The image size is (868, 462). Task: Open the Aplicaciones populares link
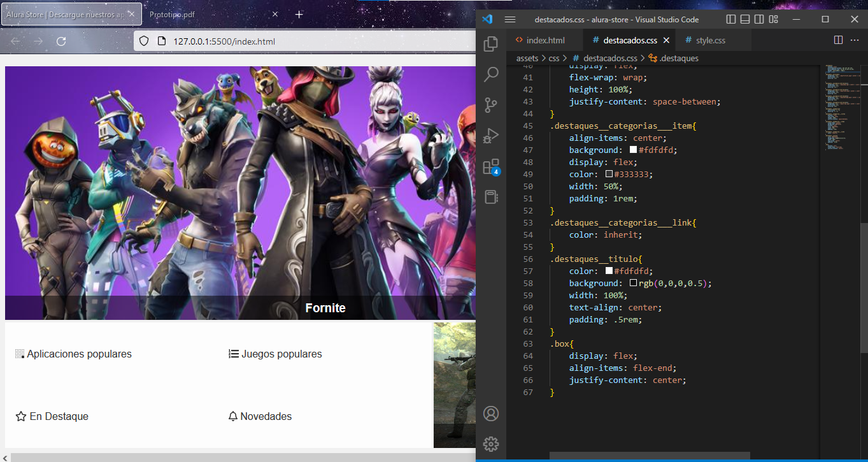click(73, 354)
